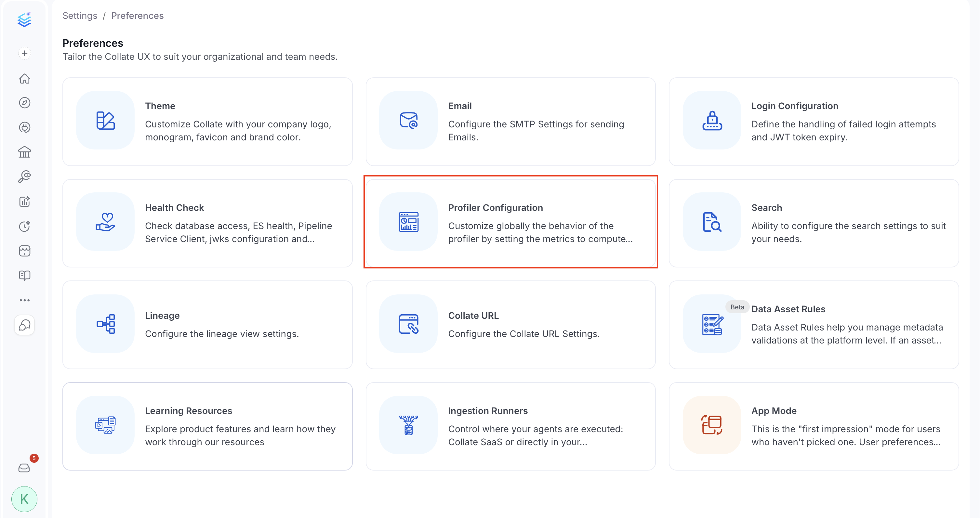Click the Profiler Configuration dashboard icon

(409, 222)
